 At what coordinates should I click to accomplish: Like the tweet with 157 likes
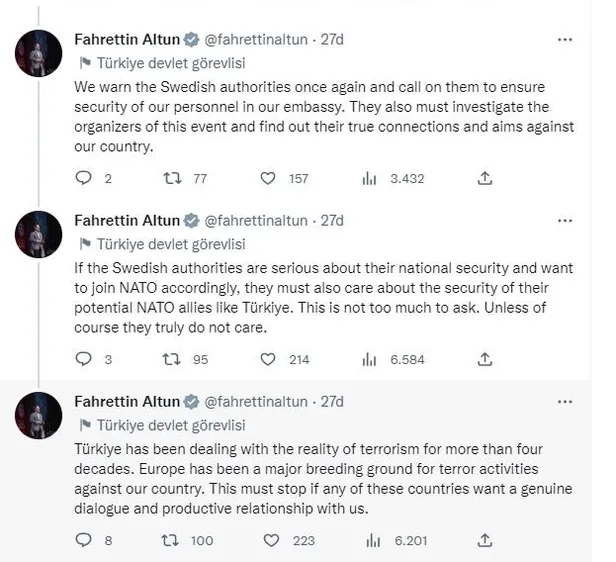pos(268,178)
